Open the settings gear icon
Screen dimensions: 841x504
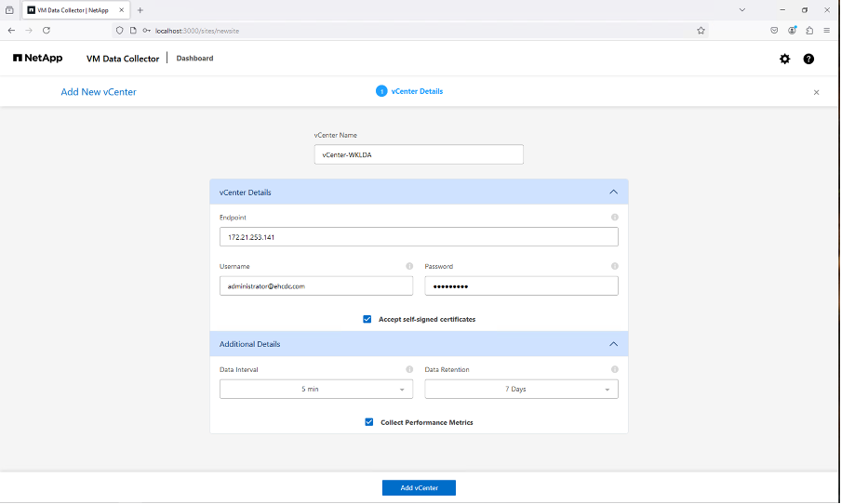click(784, 59)
